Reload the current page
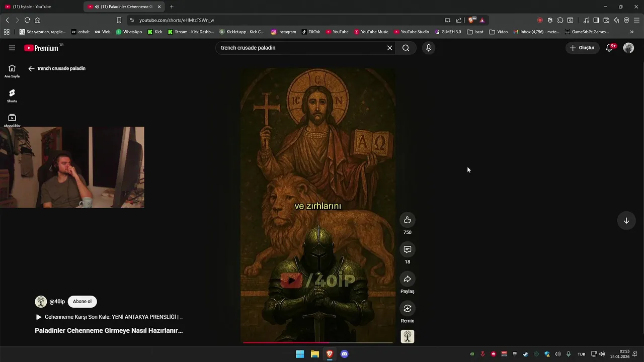Image resolution: width=644 pixels, height=362 pixels. click(x=27, y=20)
